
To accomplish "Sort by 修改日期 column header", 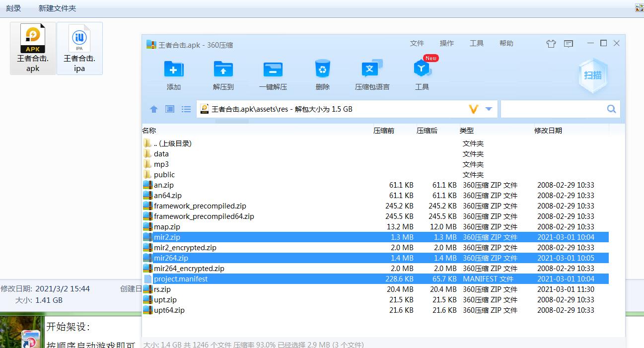I will pos(548,131).
